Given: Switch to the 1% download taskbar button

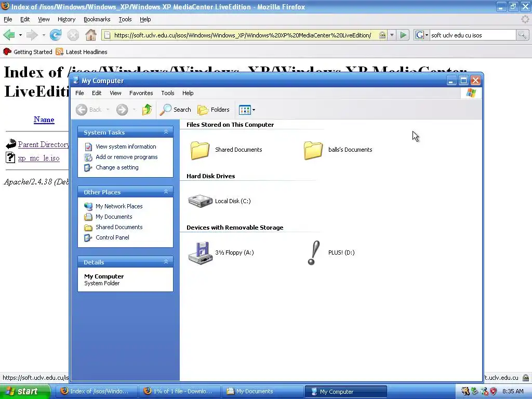Looking at the screenshot, I should coord(179,391).
